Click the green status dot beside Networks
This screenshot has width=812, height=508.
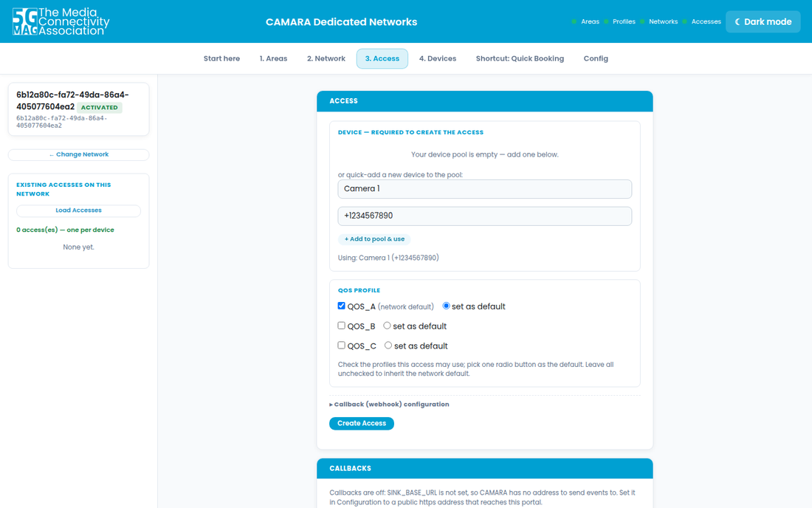click(642, 21)
